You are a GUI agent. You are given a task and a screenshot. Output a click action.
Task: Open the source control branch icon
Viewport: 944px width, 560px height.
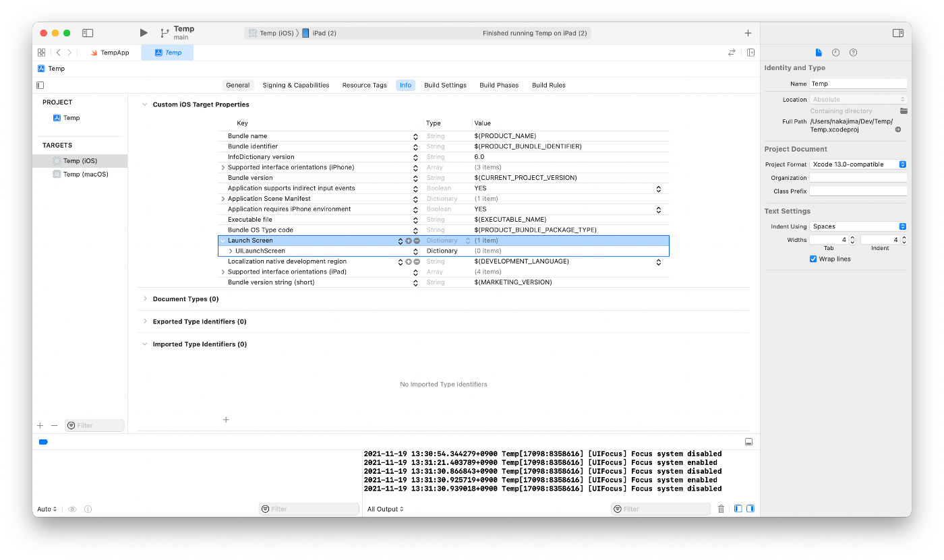(x=165, y=33)
